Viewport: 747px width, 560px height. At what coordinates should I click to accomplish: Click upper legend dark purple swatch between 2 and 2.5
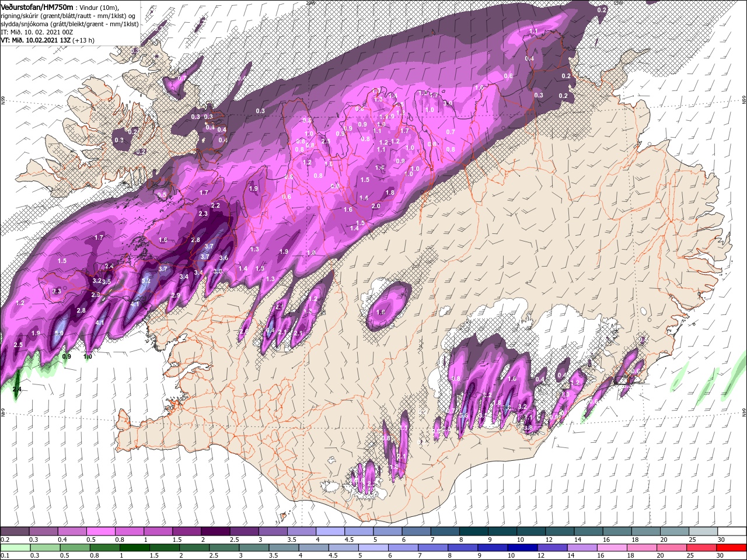coord(215,531)
